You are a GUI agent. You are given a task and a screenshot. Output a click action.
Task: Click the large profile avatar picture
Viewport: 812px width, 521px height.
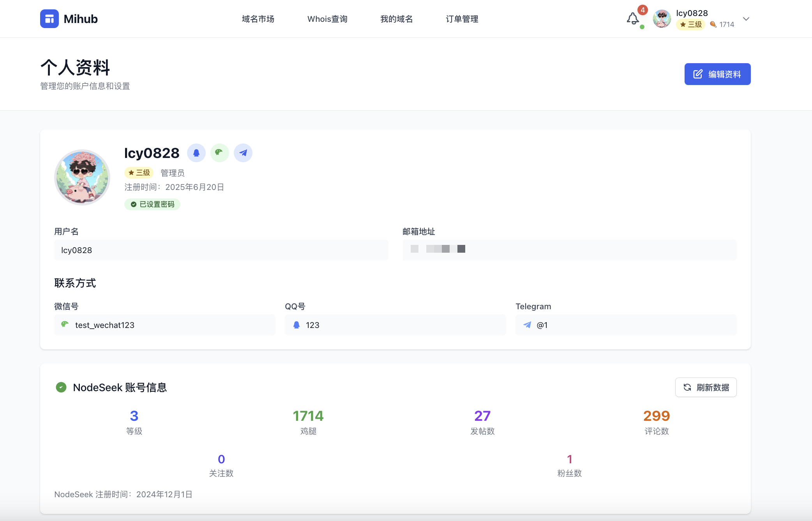point(82,177)
